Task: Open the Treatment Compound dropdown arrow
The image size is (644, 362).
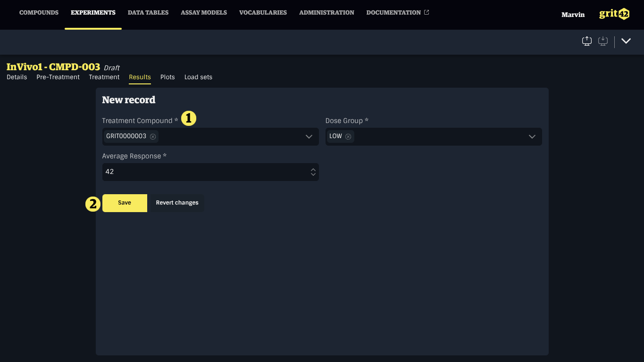Action: click(x=309, y=137)
